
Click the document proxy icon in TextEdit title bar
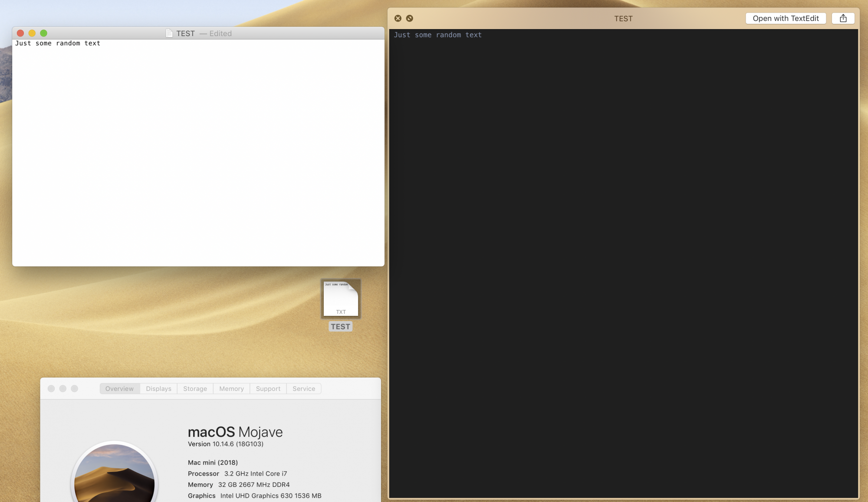point(169,33)
